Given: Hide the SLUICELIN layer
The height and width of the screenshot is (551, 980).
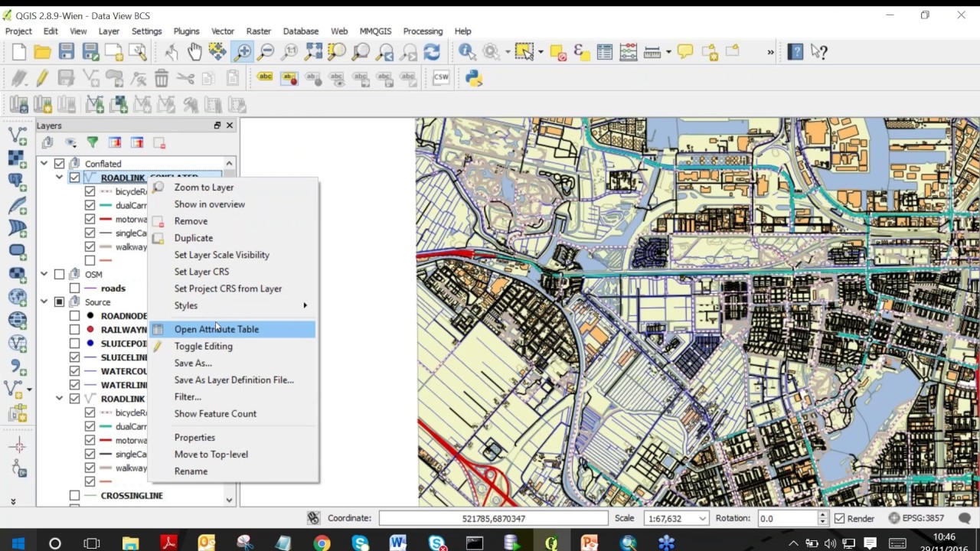Looking at the screenshot, I should click(x=74, y=357).
